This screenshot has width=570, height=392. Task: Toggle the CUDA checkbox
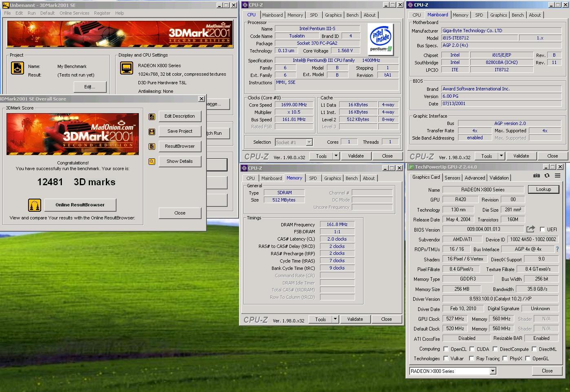(472, 349)
